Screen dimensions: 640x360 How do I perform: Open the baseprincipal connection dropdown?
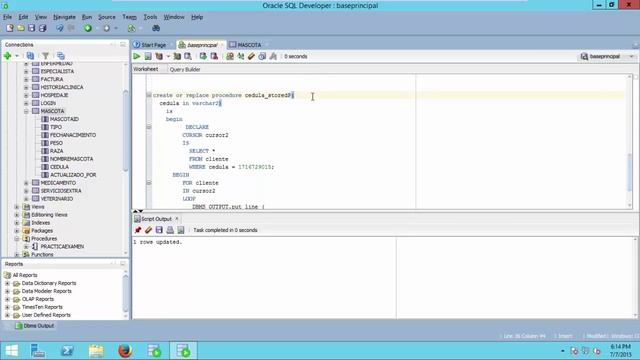[631, 56]
